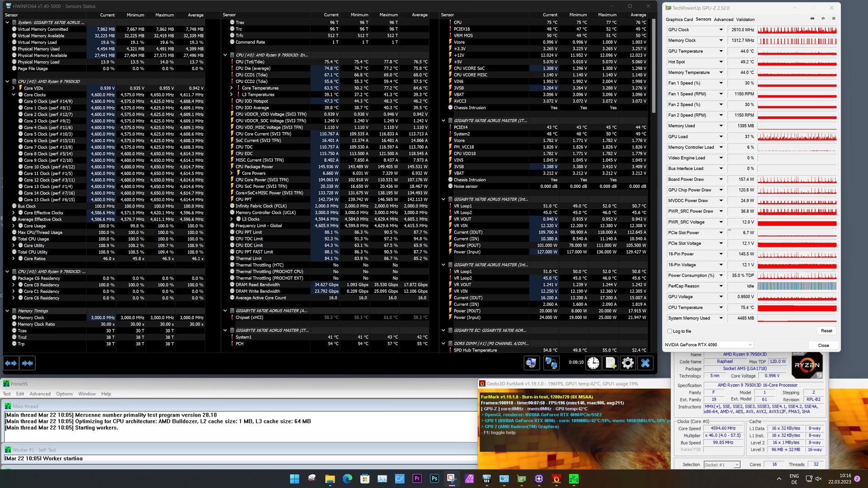Screen dimensions: 868x488
Task: Click language indicator ENG DE
Action: [x=794, y=479]
